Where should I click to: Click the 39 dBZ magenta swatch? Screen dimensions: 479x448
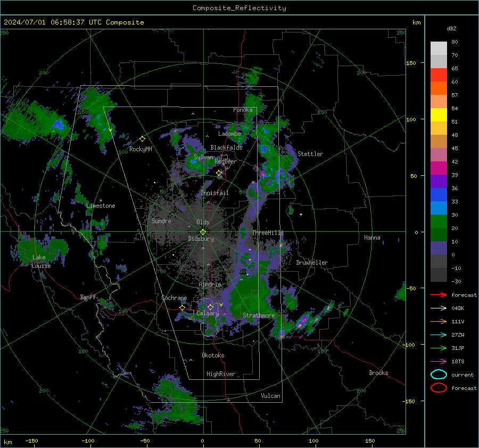click(439, 168)
